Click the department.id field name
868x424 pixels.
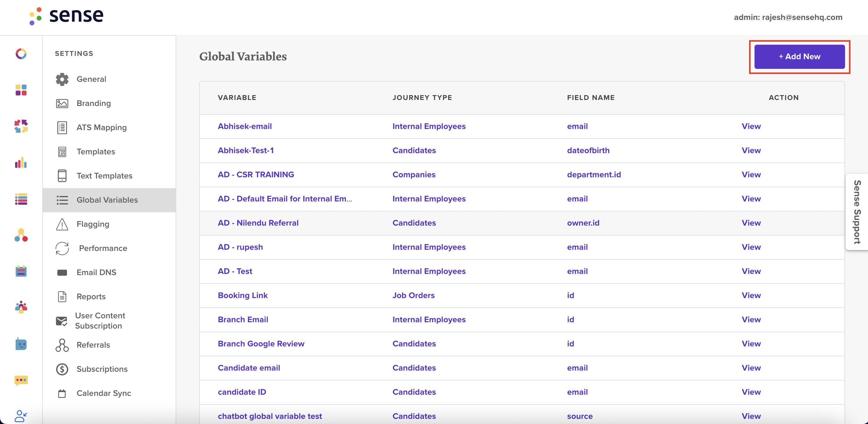click(x=594, y=175)
